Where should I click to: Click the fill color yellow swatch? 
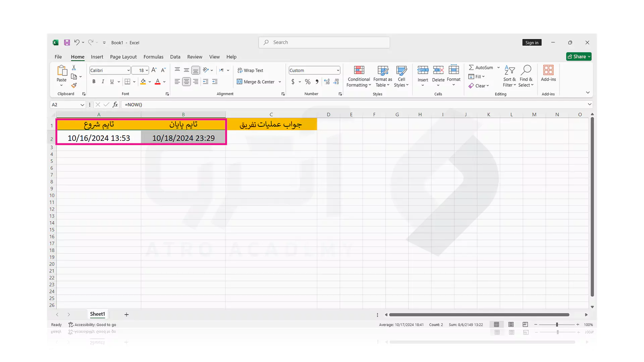coord(143,81)
